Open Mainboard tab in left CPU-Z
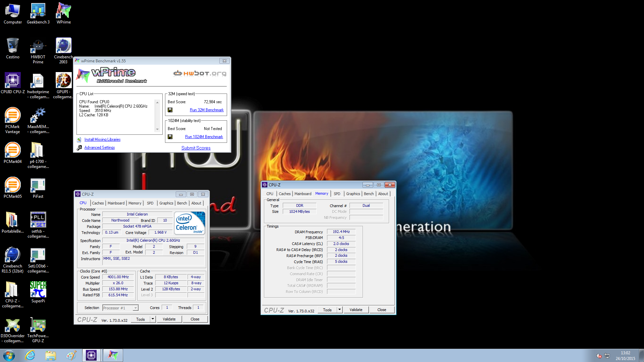The width and height of the screenshot is (644, 362). point(116,203)
